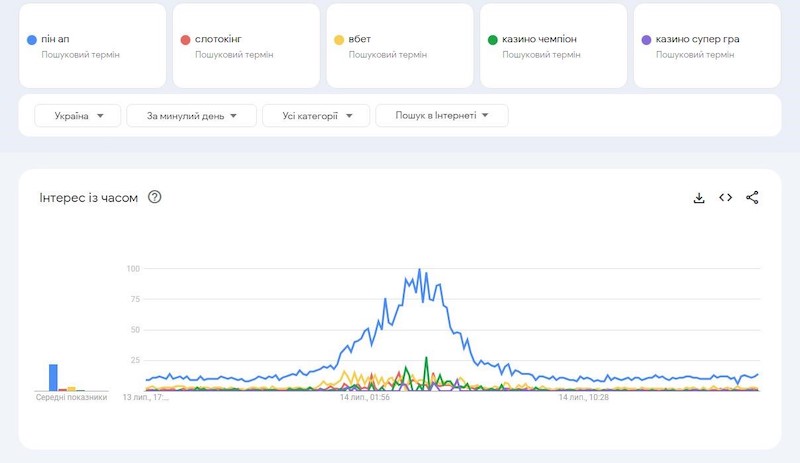Open the embed code icon for the chart
Viewport: 800px width, 463px height.
[x=726, y=198]
